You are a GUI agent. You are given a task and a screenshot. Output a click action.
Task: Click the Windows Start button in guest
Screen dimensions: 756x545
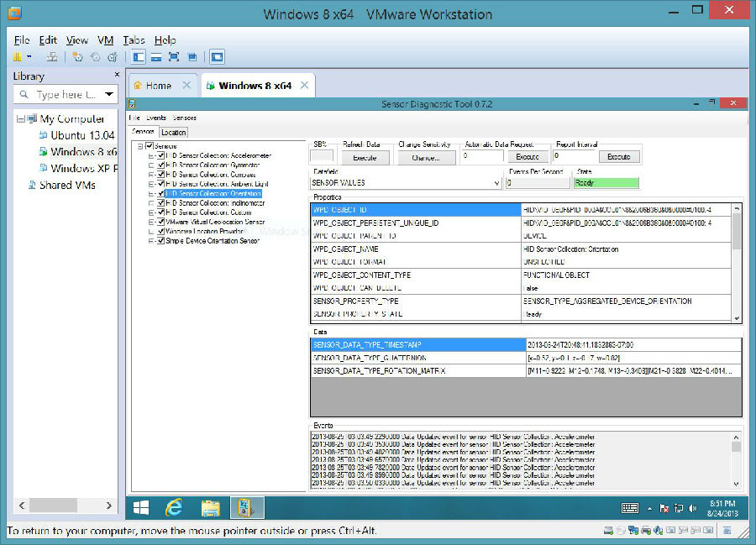tap(140, 507)
